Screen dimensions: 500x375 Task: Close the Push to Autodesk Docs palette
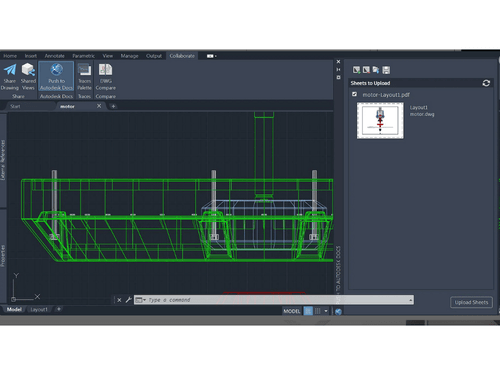[338, 62]
